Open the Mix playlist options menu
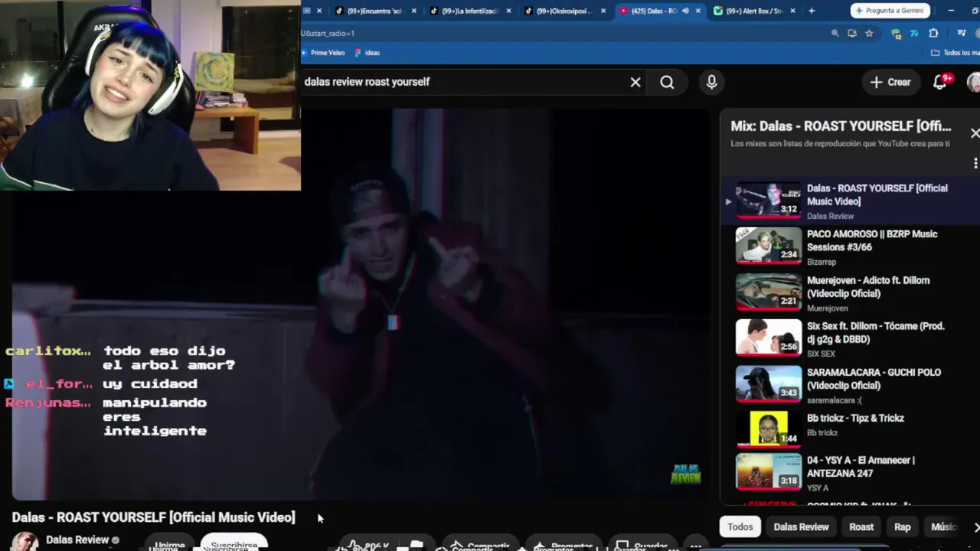This screenshot has width=980, height=551. click(975, 163)
